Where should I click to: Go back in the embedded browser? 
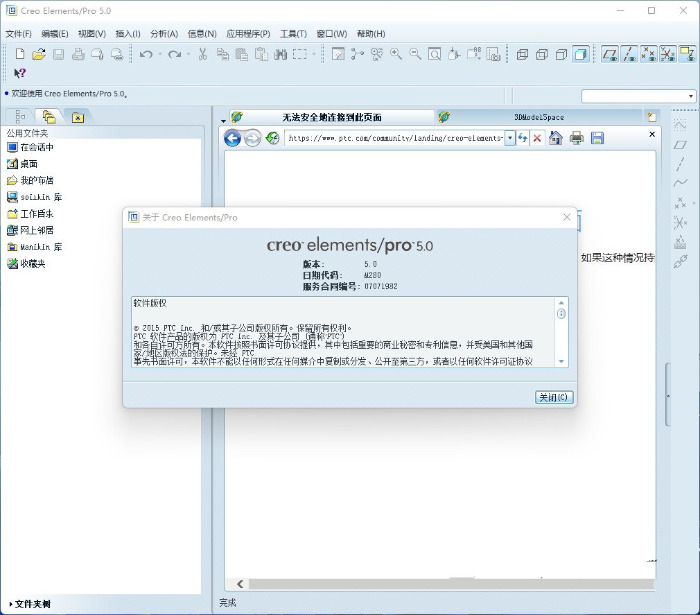(232, 138)
